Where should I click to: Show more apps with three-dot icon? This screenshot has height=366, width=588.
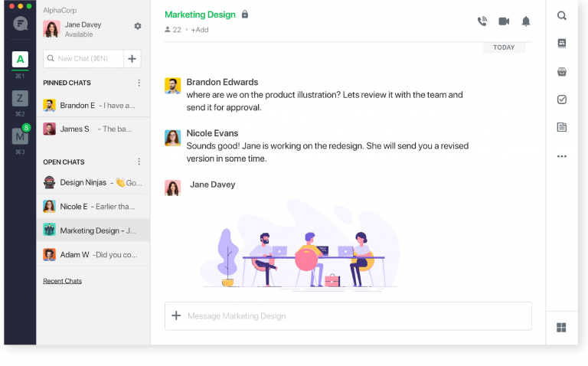pyautogui.click(x=561, y=156)
